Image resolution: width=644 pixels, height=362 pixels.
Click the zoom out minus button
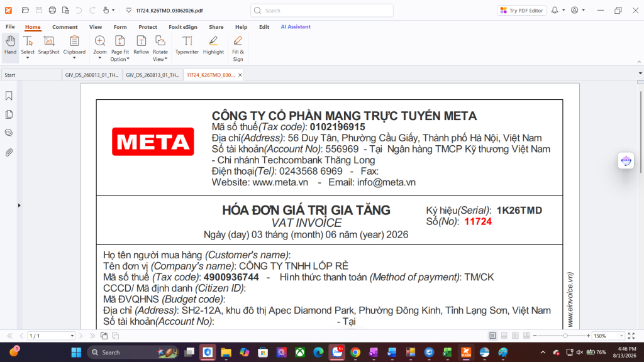click(x=535, y=336)
